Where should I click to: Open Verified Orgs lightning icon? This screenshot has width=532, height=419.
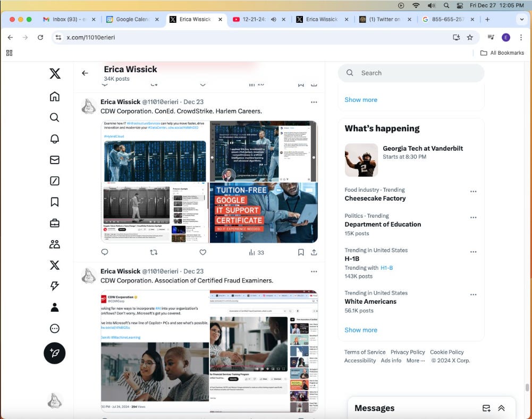click(55, 286)
